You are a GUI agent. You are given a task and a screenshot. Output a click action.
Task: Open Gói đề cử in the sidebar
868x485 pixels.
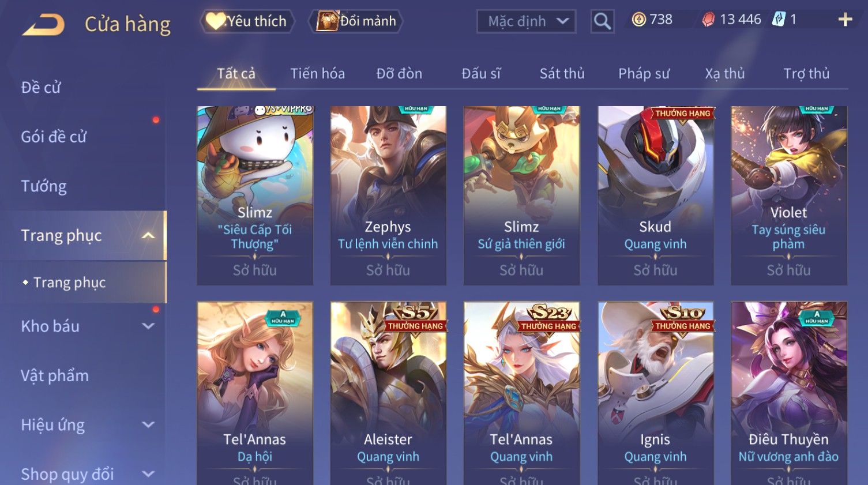coord(54,137)
